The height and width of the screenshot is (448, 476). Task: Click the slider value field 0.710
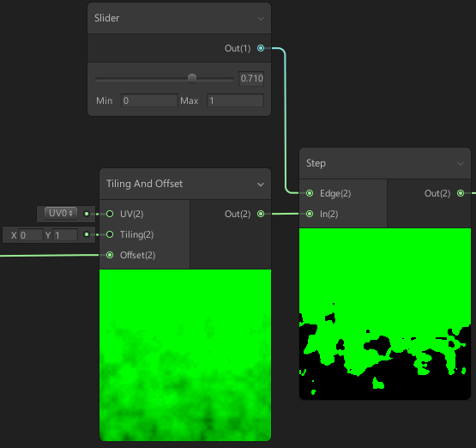pyautogui.click(x=251, y=78)
